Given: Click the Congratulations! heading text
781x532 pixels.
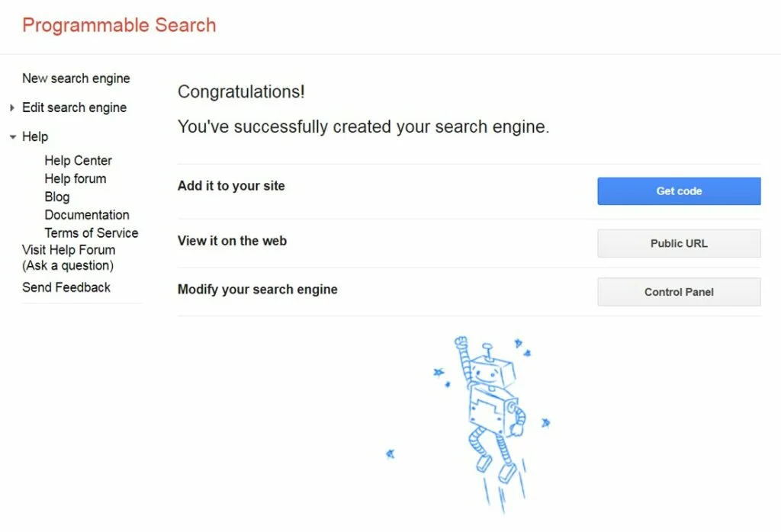Looking at the screenshot, I should click(x=241, y=92).
